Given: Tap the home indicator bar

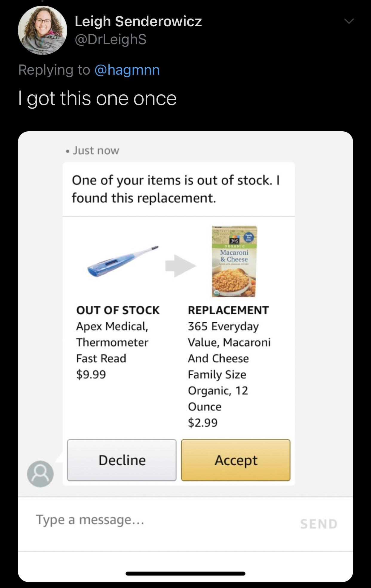Looking at the screenshot, I should pyautogui.click(x=185, y=573).
